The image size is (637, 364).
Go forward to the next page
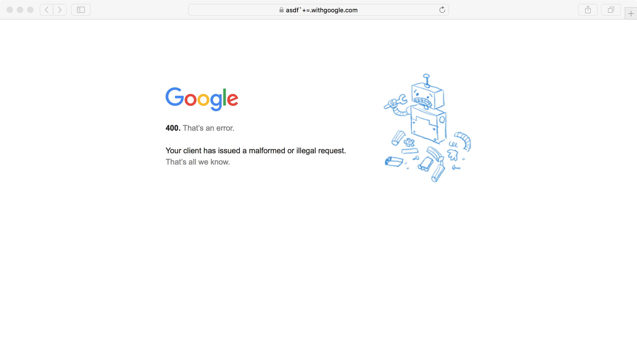(x=60, y=10)
